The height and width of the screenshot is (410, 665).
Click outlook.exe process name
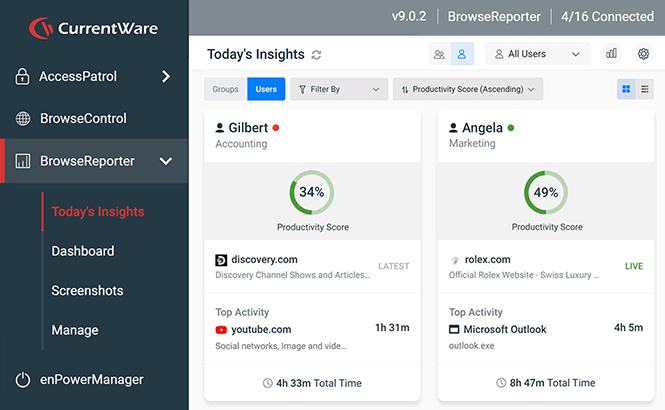471,346
